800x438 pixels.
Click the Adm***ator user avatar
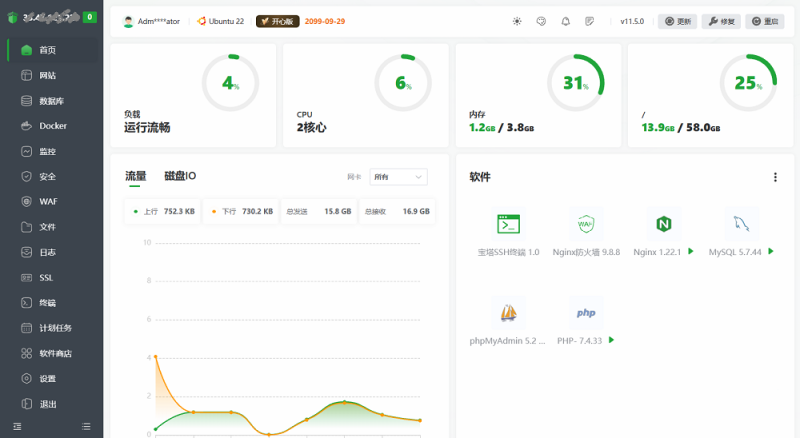(128, 21)
